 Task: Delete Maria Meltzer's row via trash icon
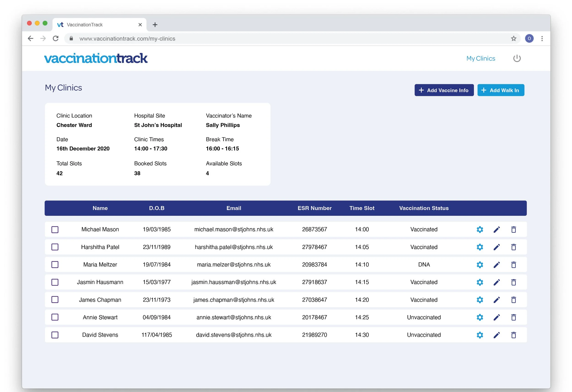(513, 265)
